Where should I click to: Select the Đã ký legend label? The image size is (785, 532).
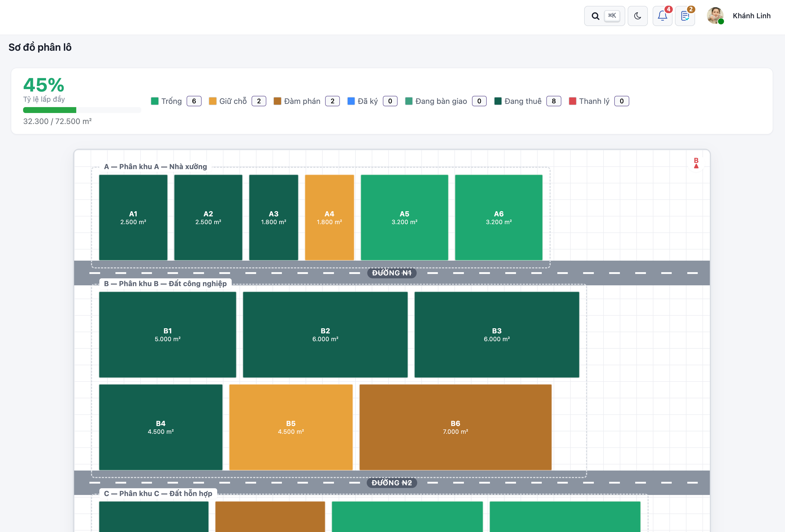(x=368, y=101)
